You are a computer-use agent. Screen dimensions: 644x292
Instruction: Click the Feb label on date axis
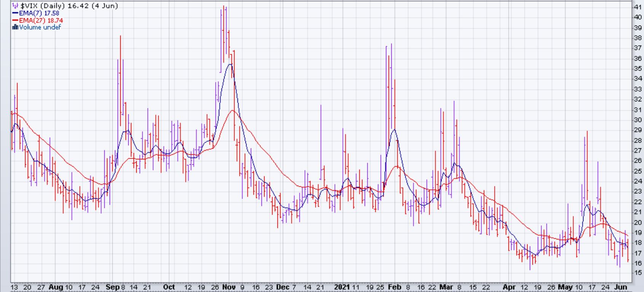(x=394, y=287)
